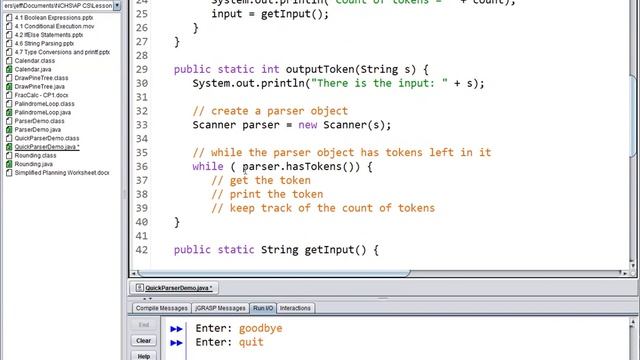640x360 pixels.
Task: Open the browser path dropdown arrow
Action: click(x=117, y=6)
